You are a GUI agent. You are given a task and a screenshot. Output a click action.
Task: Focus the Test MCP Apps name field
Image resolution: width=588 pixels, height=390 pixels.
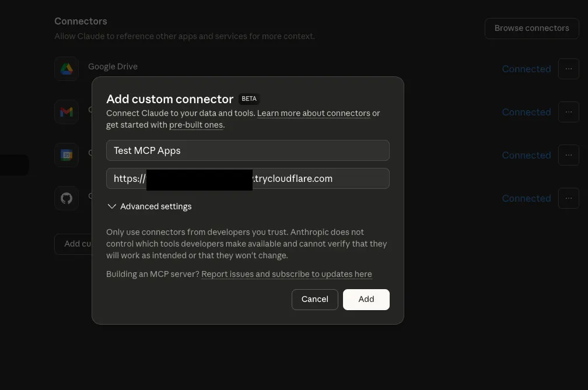247,150
